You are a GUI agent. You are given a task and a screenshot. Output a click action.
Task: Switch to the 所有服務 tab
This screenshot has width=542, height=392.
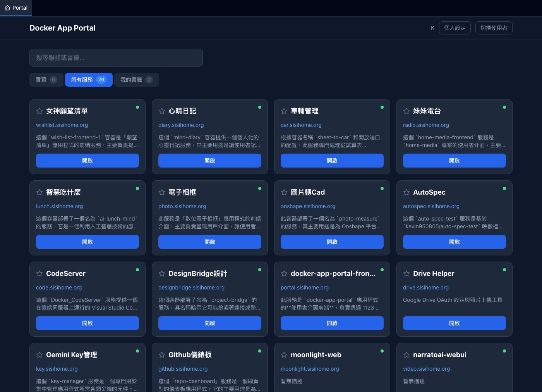point(89,80)
